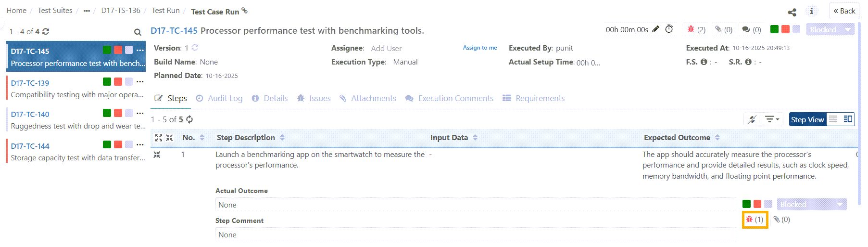Show F.S. info tooltip icon
Image resolution: width=868 pixels, height=247 pixels.
[x=704, y=62]
